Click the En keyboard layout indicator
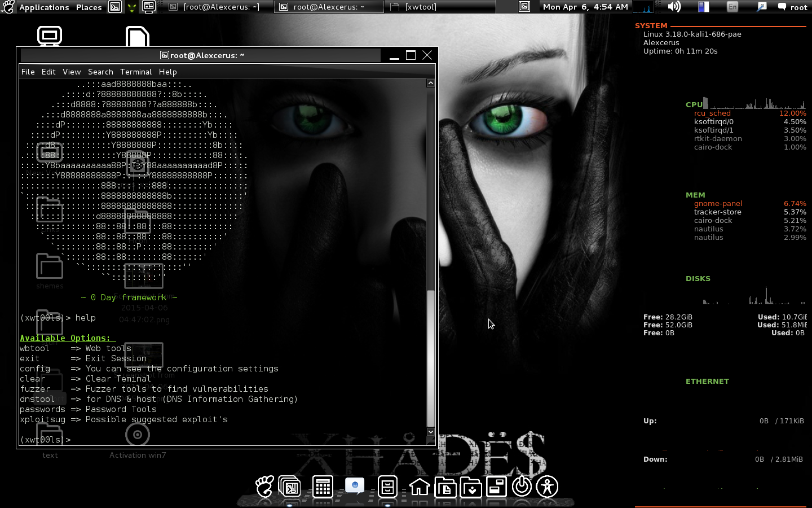This screenshot has height=508, width=812. [x=732, y=7]
